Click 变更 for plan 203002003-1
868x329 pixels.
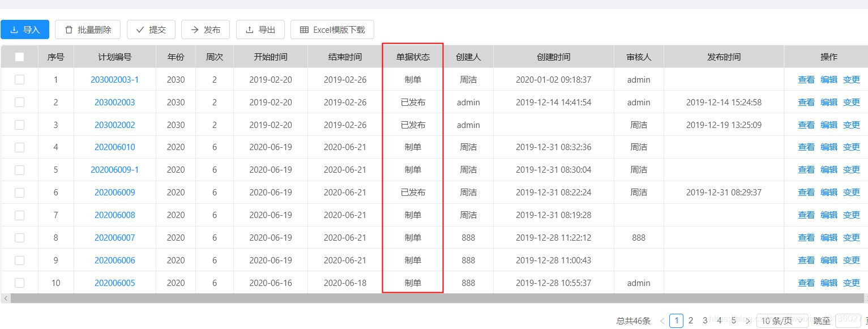pos(852,80)
